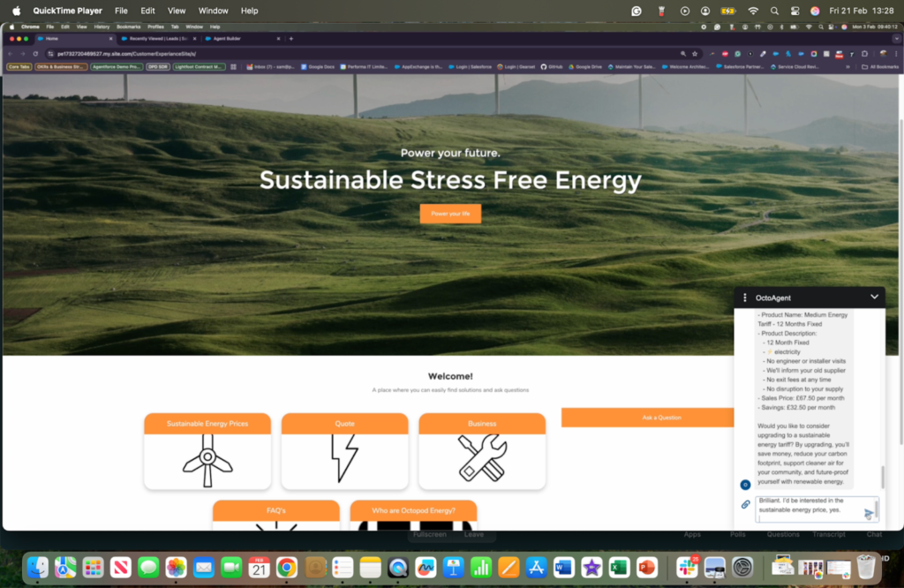Open the Window menu in the menu bar

click(213, 11)
